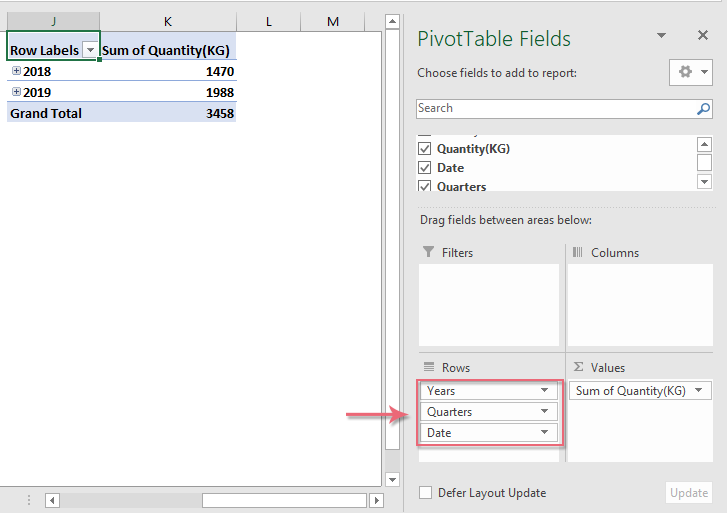Select column K header

168,21
